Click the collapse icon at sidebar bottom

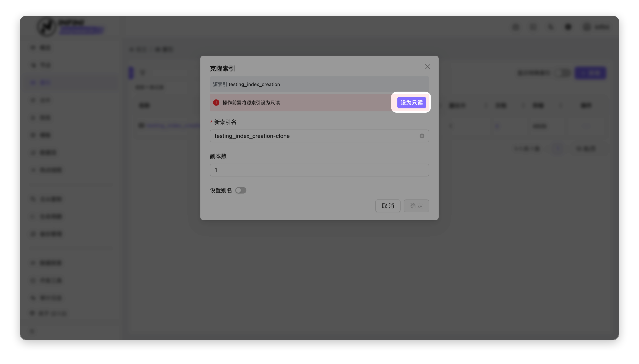(32, 331)
